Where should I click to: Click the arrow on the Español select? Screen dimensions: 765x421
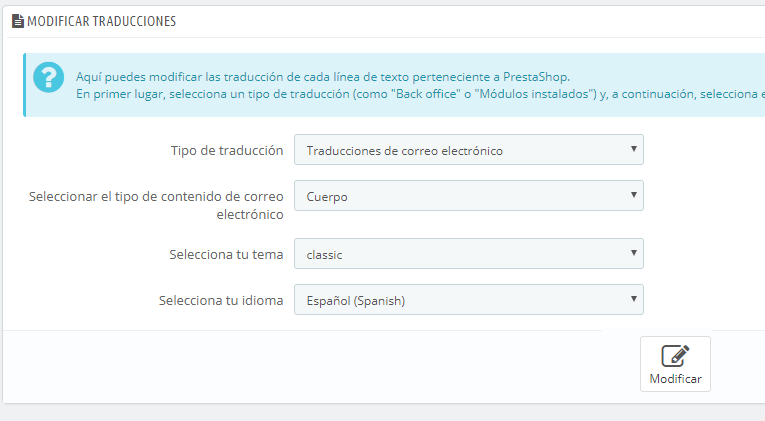click(x=633, y=300)
